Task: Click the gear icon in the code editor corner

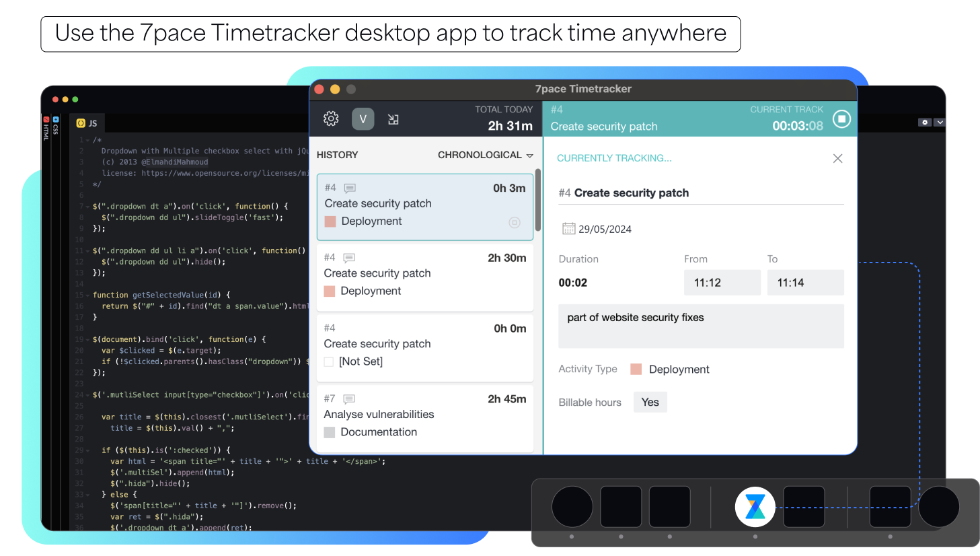Action: pyautogui.click(x=924, y=123)
